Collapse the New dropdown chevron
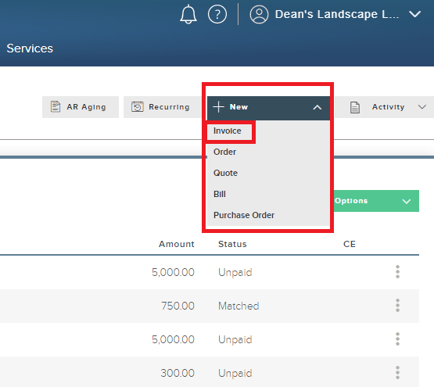The width and height of the screenshot is (434, 387). tap(317, 107)
